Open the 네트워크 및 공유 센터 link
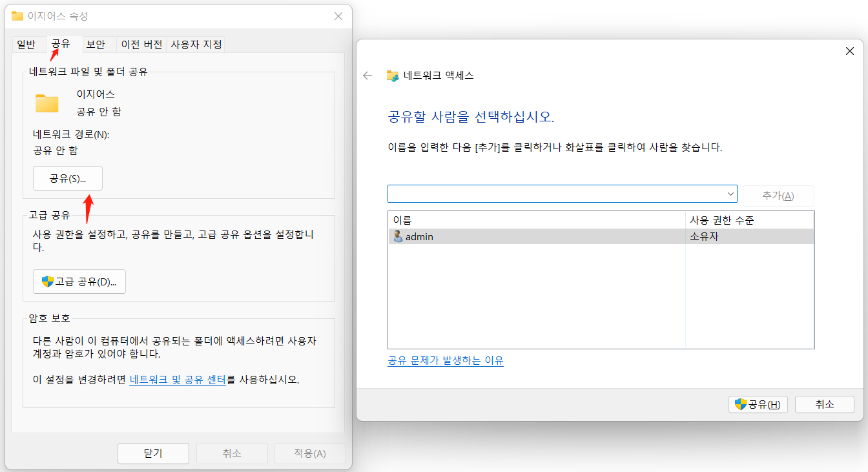This screenshot has height=472, width=868. pyautogui.click(x=177, y=381)
